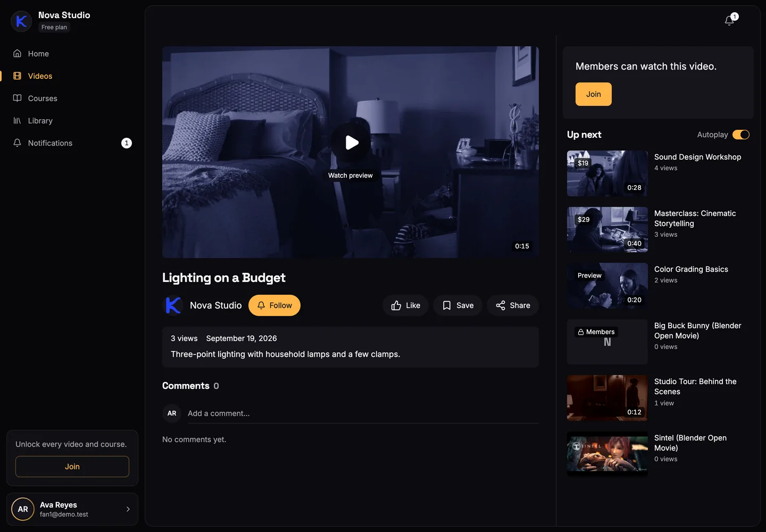Click the Sintel (Blender Open Movie) title
This screenshot has height=532, width=766.
click(690, 443)
